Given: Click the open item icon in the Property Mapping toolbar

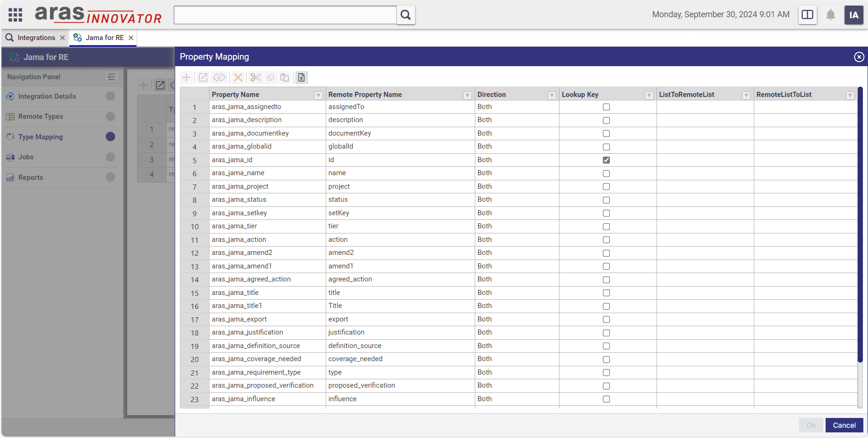Looking at the screenshot, I should [x=203, y=77].
